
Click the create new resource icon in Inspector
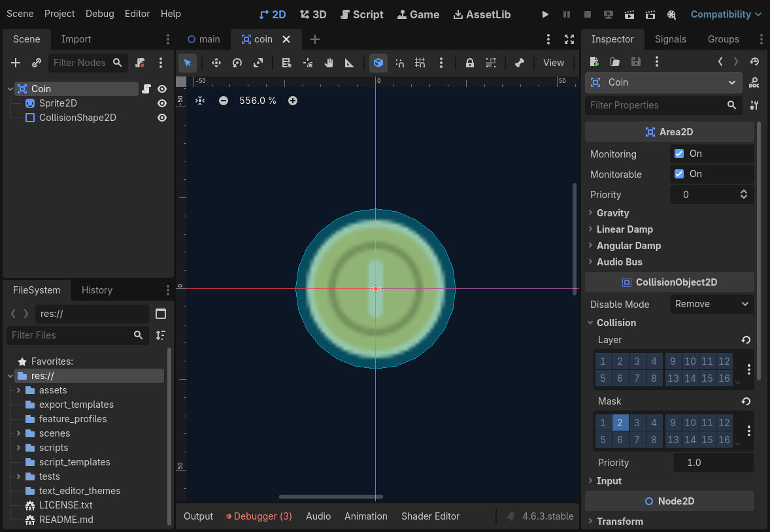point(594,61)
